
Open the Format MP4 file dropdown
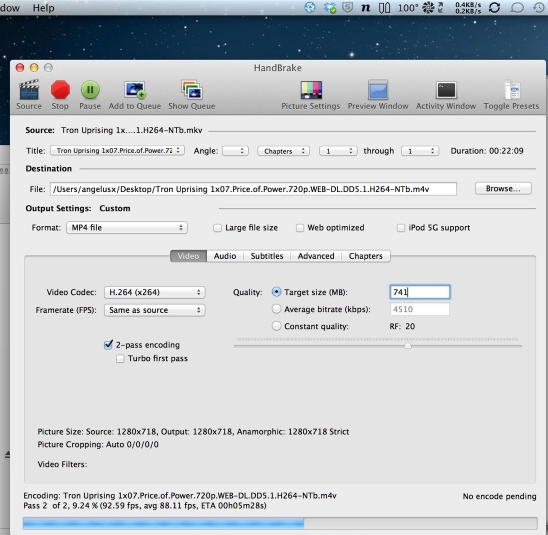coord(127,227)
